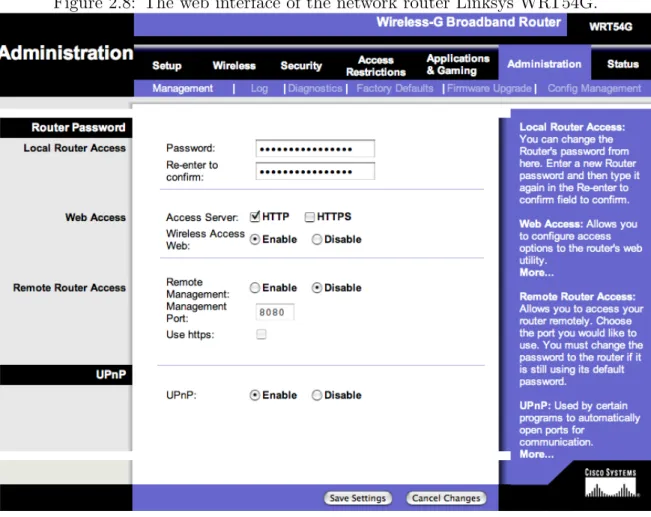651x517 pixels.
Task: Click the Remote Router Access sidebar label
Action: coord(69,288)
